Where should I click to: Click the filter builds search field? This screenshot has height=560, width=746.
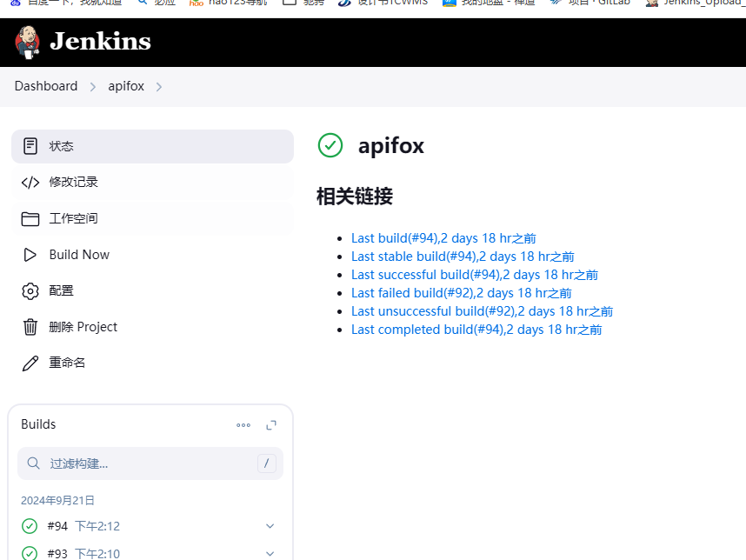150,463
